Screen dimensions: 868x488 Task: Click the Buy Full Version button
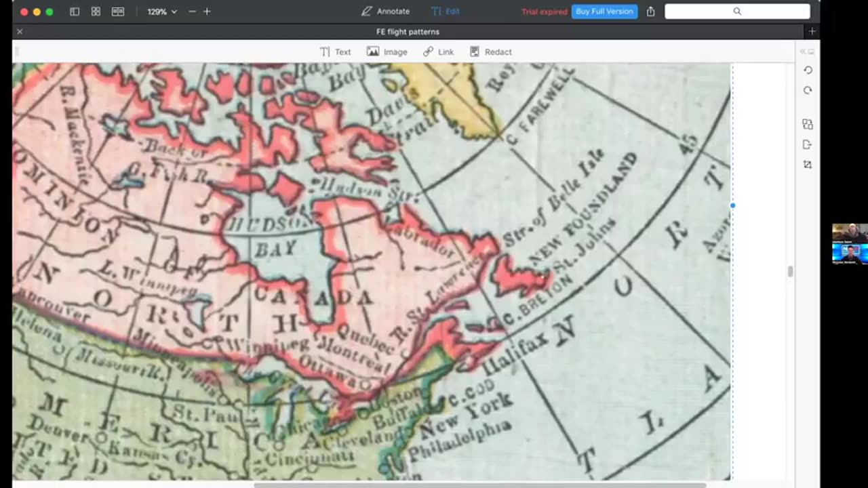point(604,12)
